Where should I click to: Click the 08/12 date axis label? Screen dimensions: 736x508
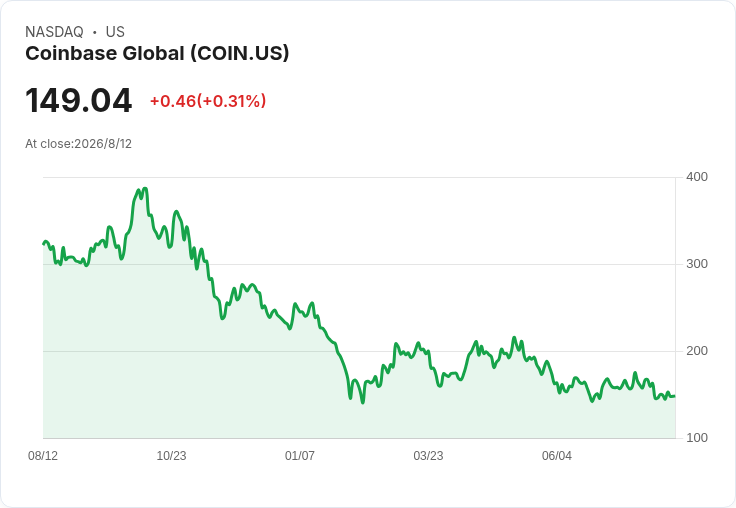tap(43, 456)
